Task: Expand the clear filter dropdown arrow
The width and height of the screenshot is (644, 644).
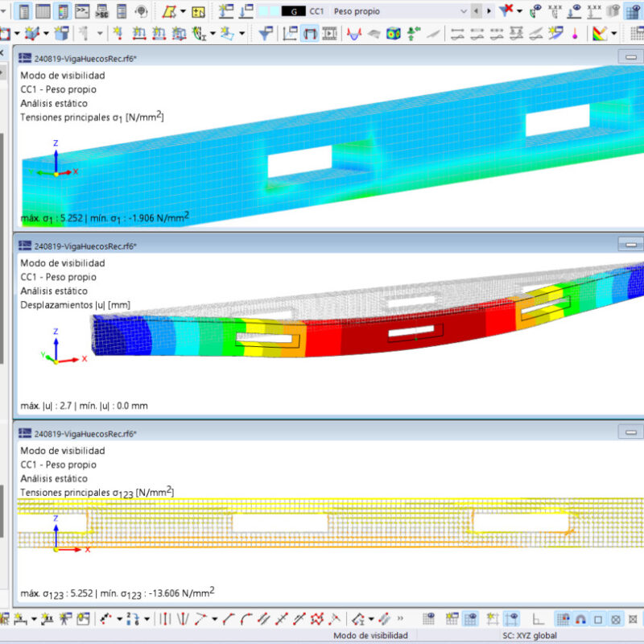Action: point(520,11)
